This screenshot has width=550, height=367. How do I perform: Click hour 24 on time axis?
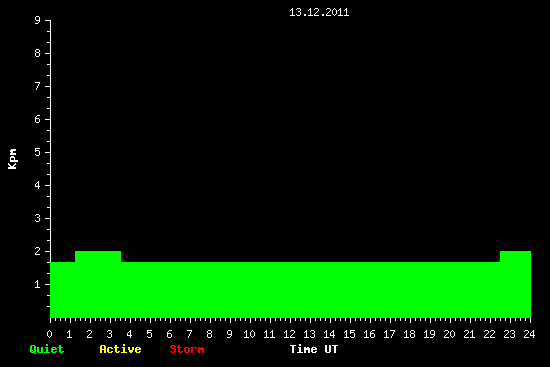529,334
